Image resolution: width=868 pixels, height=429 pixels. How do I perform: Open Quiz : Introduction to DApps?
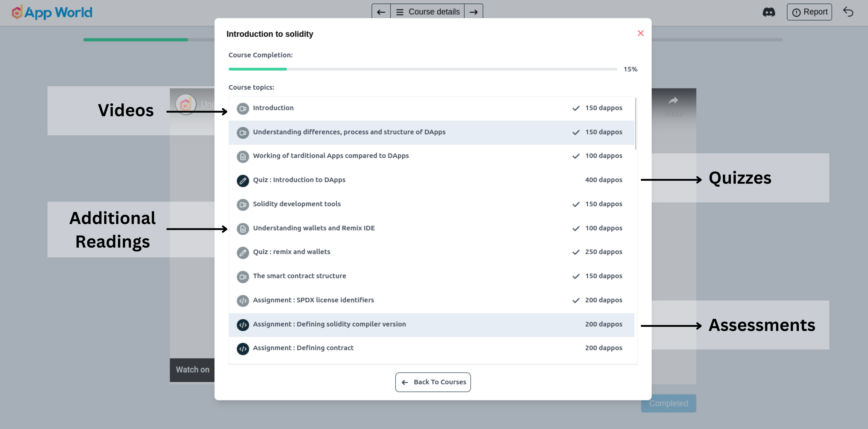[431, 181]
